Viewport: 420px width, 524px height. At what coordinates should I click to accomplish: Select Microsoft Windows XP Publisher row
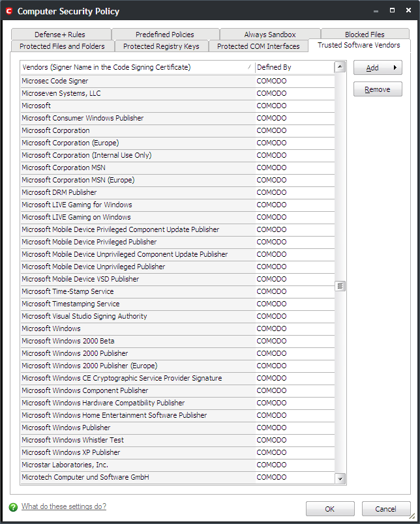point(177,452)
